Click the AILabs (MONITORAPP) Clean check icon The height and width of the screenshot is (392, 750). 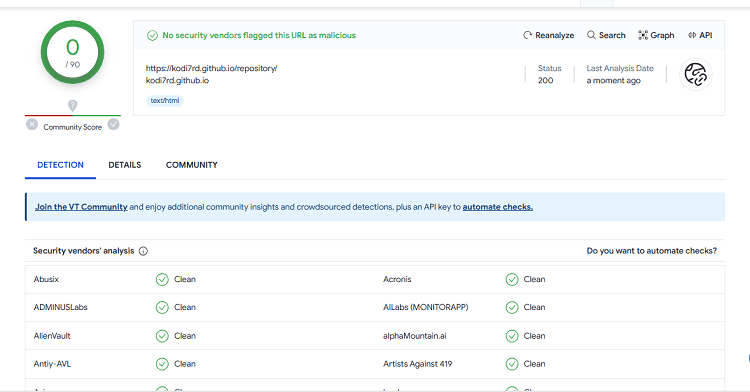pyautogui.click(x=512, y=307)
